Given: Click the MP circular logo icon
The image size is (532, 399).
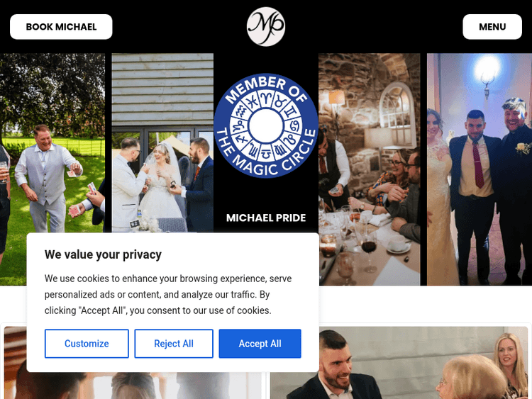Looking at the screenshot, I should pos(266,26).
